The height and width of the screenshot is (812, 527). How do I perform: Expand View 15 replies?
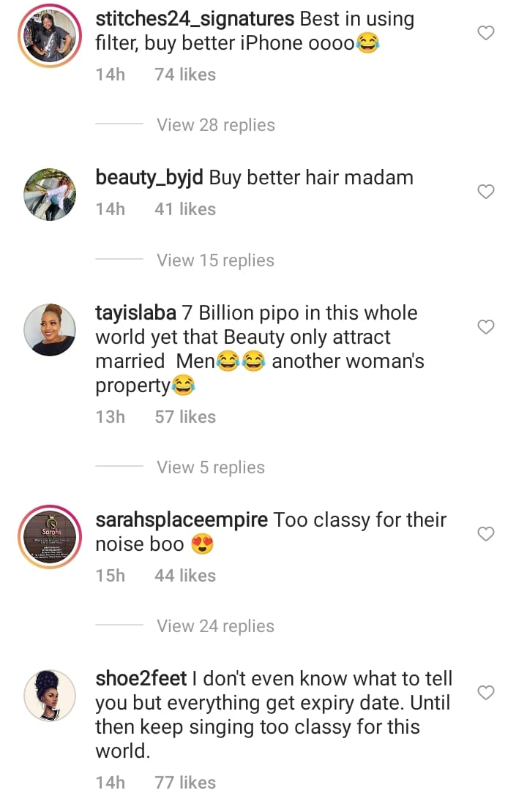click(x=216, y=260)
